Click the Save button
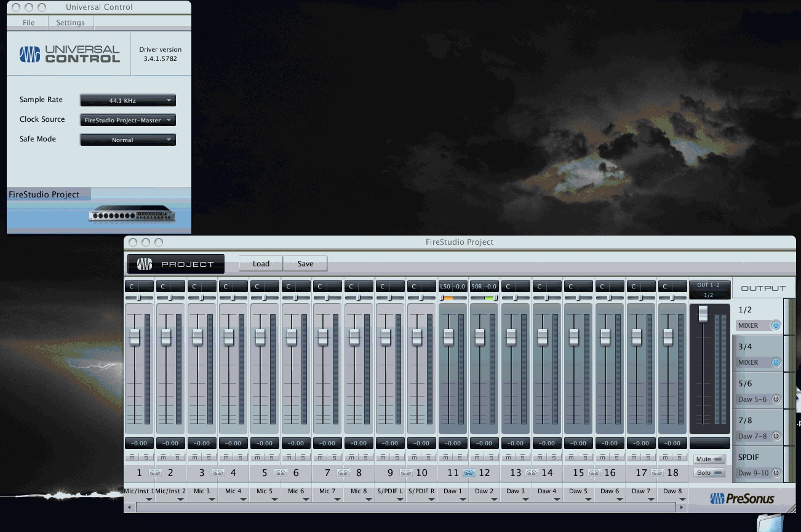This screenshot has width=801, height=532. [305, 264]
